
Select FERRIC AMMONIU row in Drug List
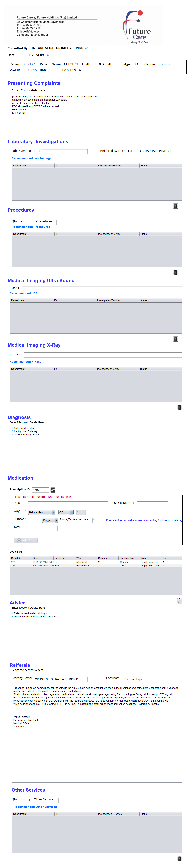point(43,562)
